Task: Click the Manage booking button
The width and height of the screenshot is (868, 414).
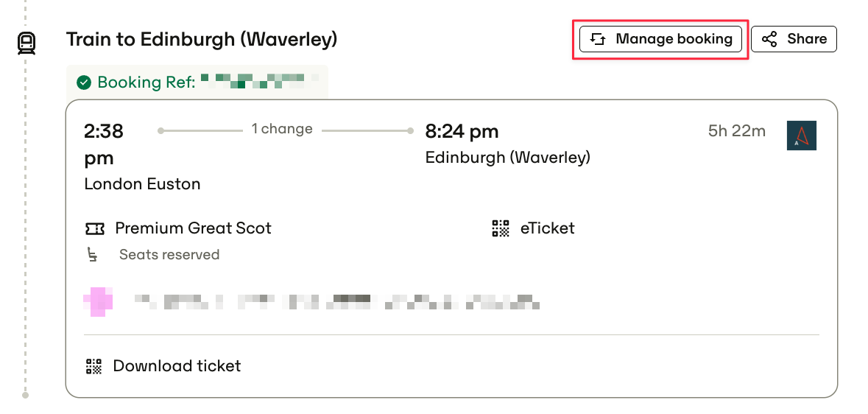Action: tap(660, 39)
